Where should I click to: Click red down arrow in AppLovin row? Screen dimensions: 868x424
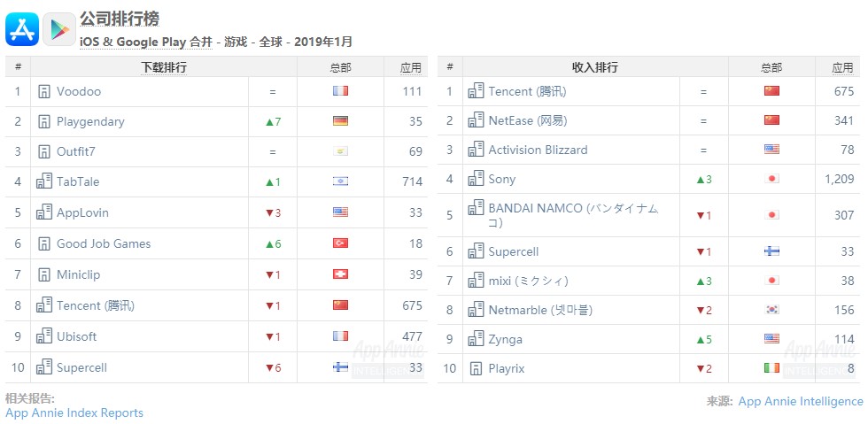tap(269, 212)
